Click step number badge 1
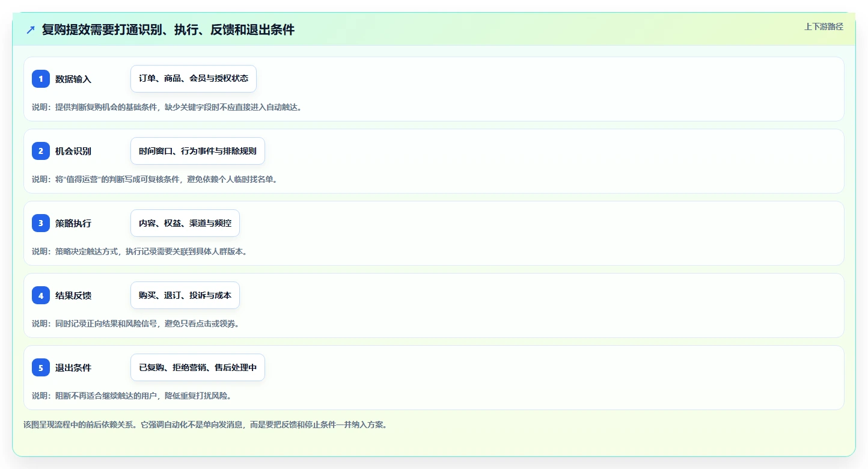The image size is (868, 469). pos(41,79)
